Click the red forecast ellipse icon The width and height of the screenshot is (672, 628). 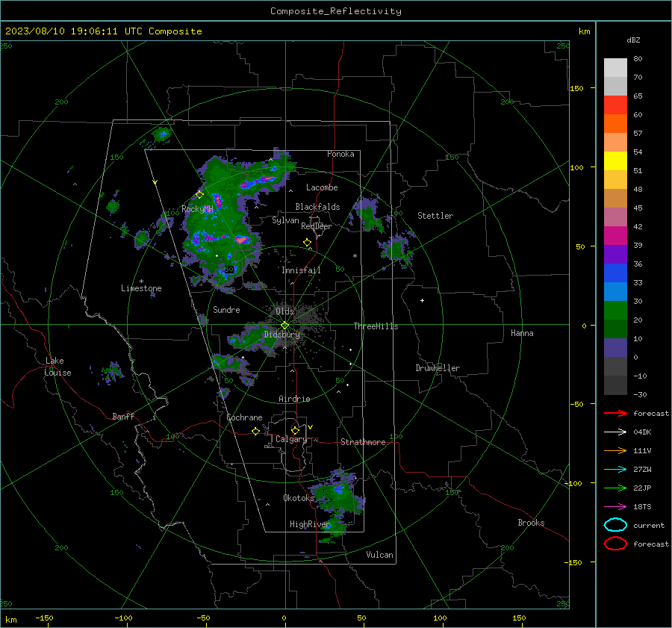(x=615, y=544)
